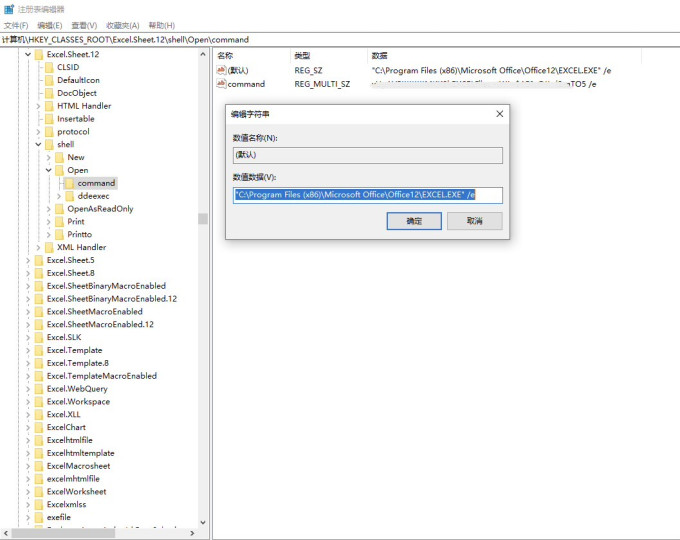Screen dimensions: 680x540
Task: Select the Excelhtmltemplate key
Action: pyautogui.click(x=81, y=453)
